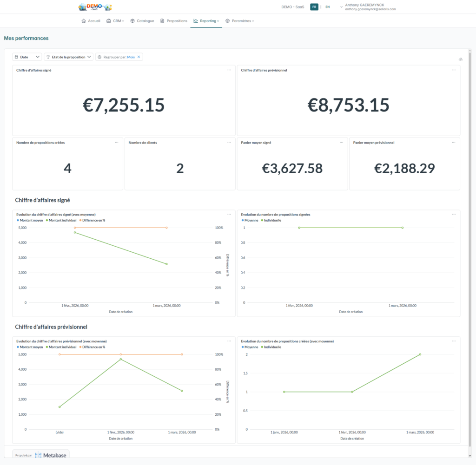Viewport: 476px width, 465px height.
Task: Click the cloud download icon on dashboard
Action: [x=460, y=59]
